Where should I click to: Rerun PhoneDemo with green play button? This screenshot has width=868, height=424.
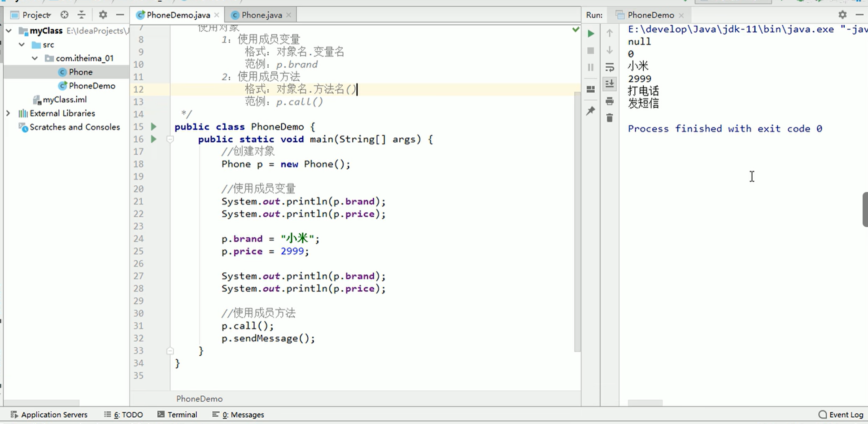(x=591, y=34)
